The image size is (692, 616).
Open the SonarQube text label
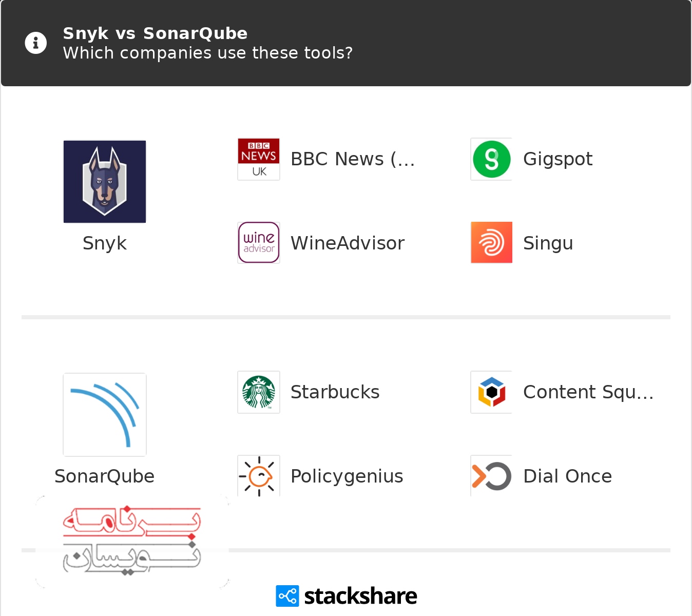105,476
